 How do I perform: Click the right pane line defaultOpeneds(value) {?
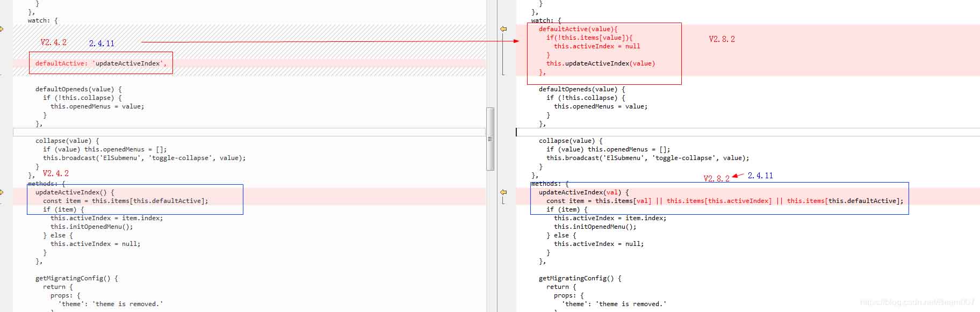[x=582, y=89]
